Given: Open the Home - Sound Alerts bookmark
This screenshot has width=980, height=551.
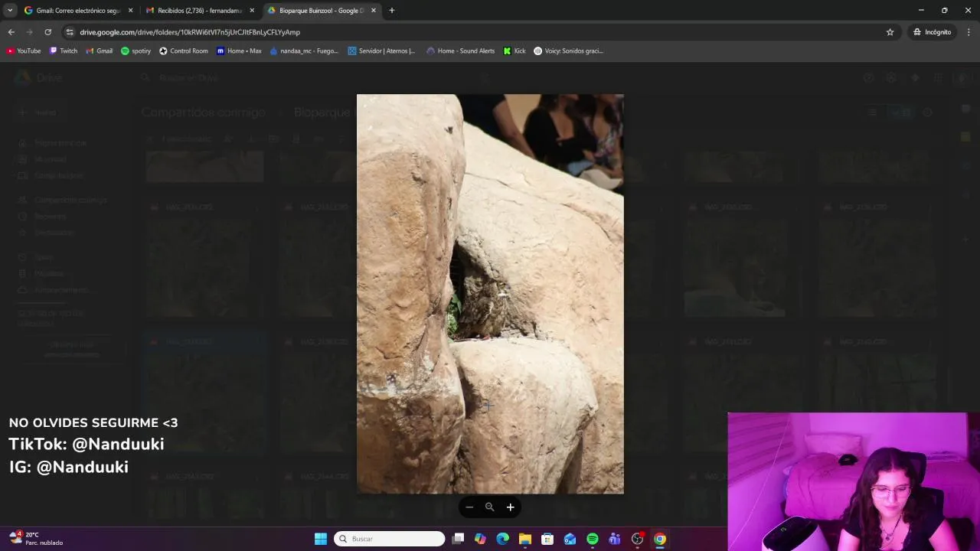Looking at the screenshot, I should (461, 51).
